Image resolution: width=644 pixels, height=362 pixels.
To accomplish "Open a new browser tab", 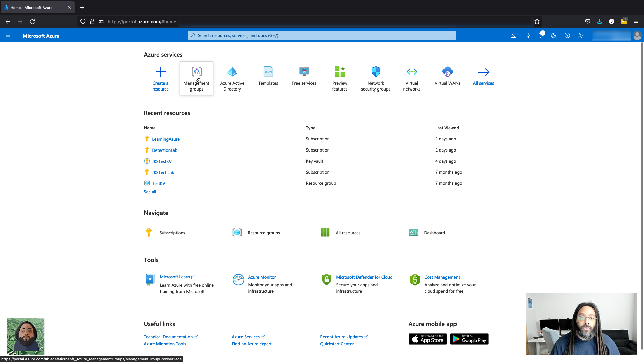I will pos(82,7).
